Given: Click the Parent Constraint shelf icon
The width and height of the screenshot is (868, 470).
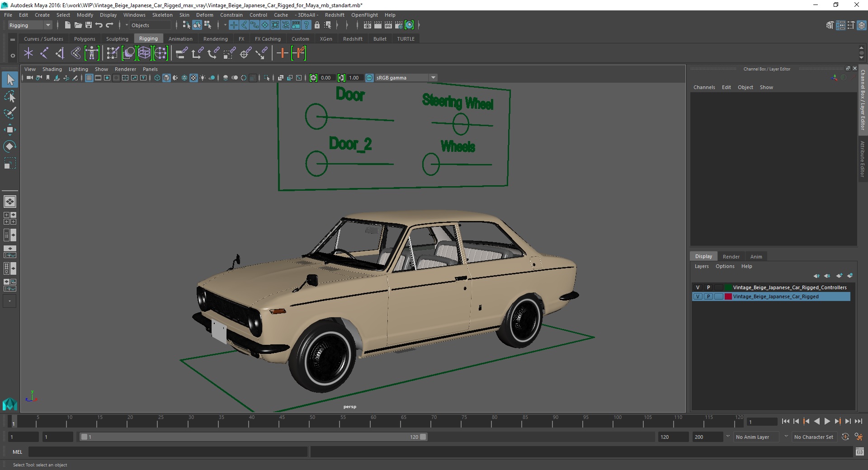Looking at the screenshot, I should (x=182, y=53).
